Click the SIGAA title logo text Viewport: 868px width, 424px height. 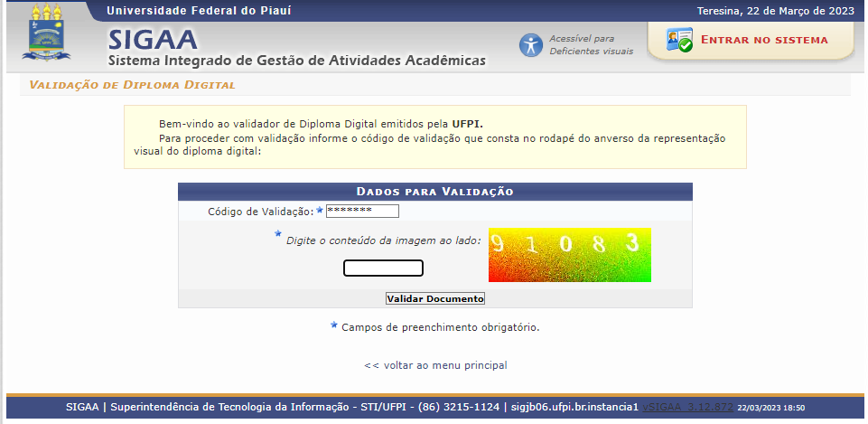click(x=153, y=40)
